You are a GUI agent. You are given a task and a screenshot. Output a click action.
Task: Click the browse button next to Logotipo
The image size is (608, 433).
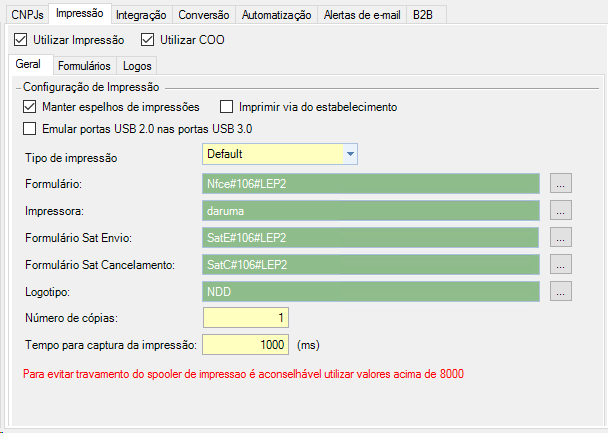tap(561, 291)
